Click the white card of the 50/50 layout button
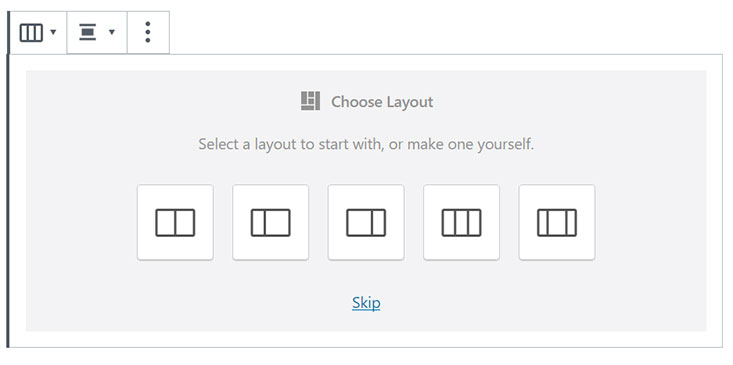 point(175,222)
